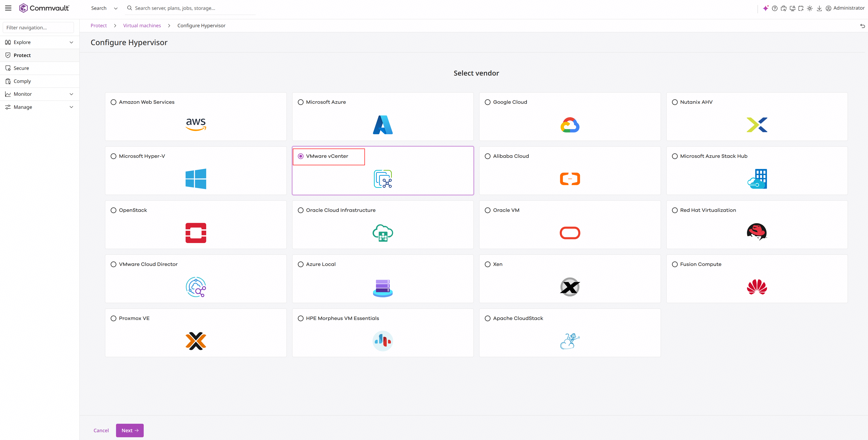Click the Next button
Viewport: 868px width, 440px height.
pyautogui.click(x=130, y=431)
